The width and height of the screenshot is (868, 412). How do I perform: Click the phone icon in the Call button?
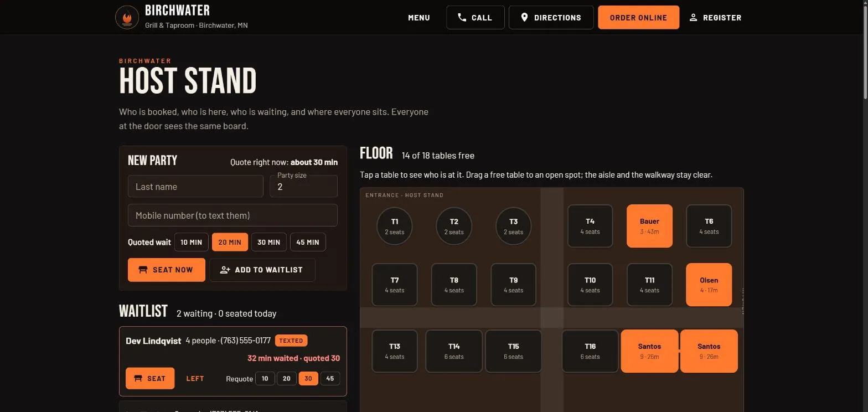click(462, 17)
